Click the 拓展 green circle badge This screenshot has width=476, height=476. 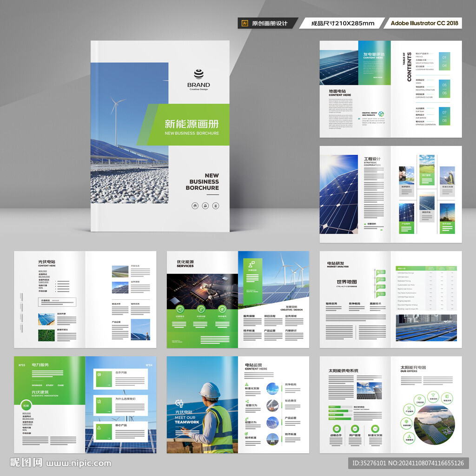click(x=26, y=405)
